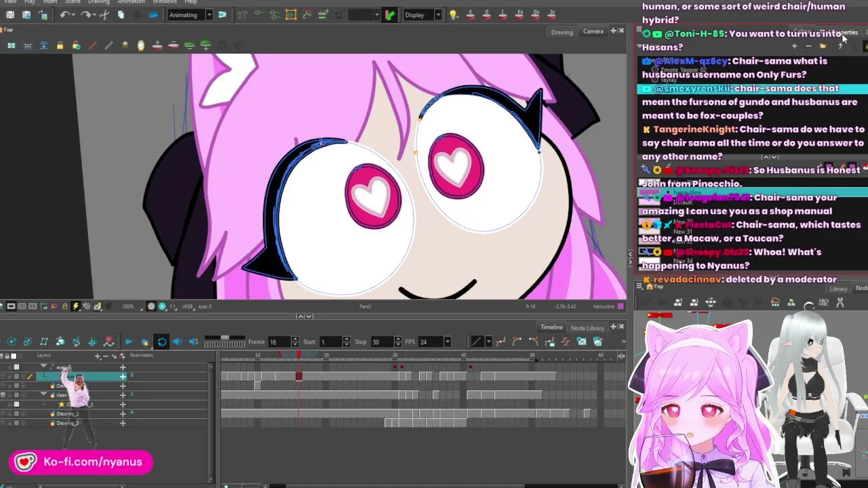This screenshot has width=868, height=488.
Task: Click the light bulb icon beside Display dropdown
Action: point(453,15)
